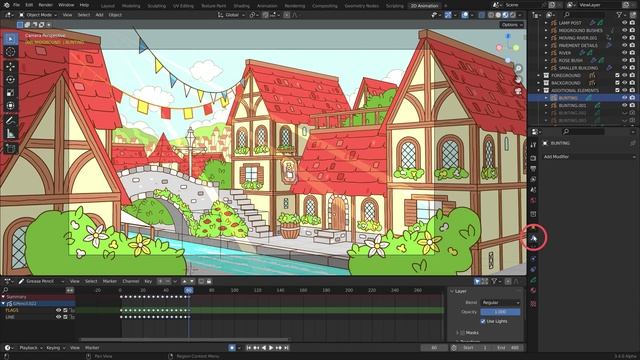Open the Keying popover
Screen dimensions: 640x360
click(x=56, y=348)
